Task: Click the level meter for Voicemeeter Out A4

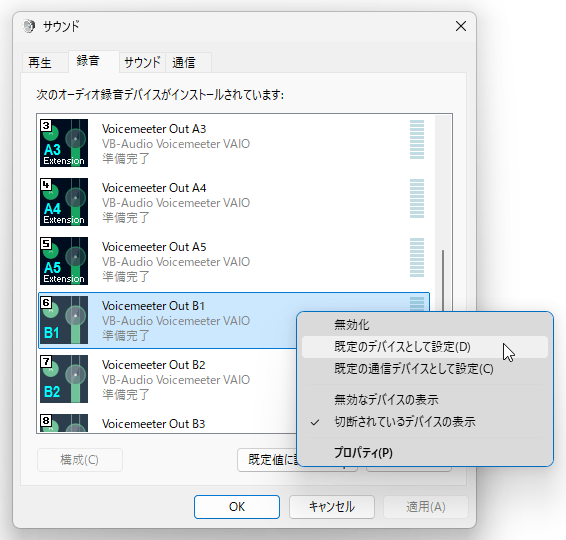Action: pyautogui.click(x=417, y=199)
